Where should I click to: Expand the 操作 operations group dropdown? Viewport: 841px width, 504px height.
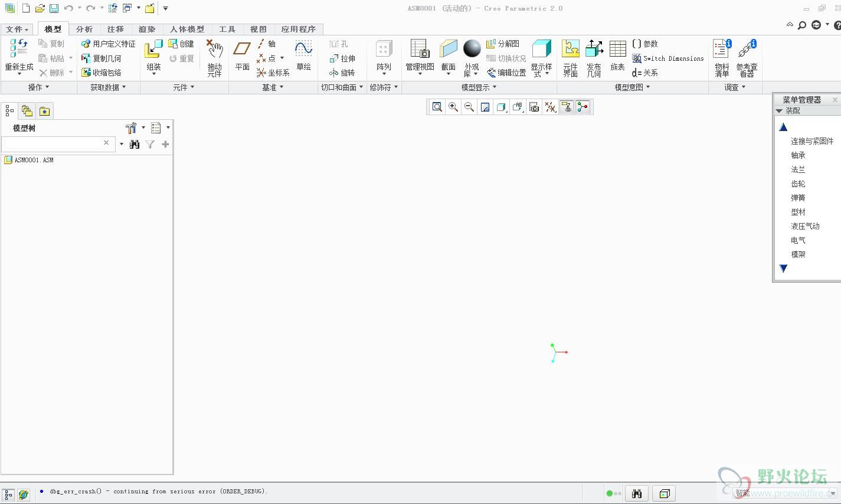click(x=39, y=87)
